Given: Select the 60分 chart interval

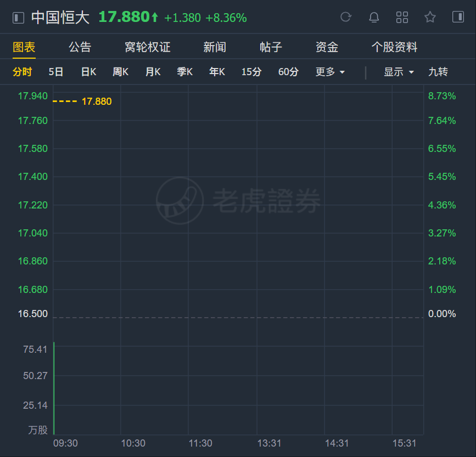Looking at the screenshot, I should click(x=288, y=72).
